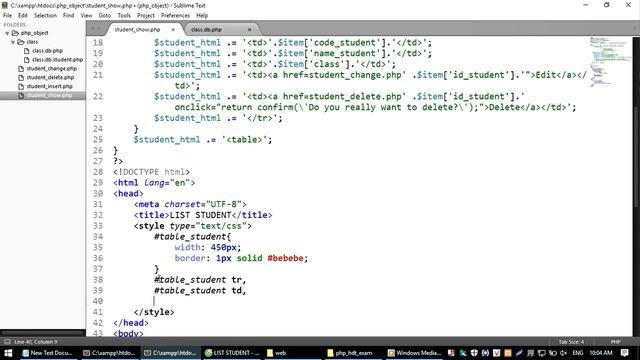The height and width of the screenshot is (360, 640).
Task: Open the 10:04 AM clock in tray
Action: pyautogui.click(x=601, y=353)
